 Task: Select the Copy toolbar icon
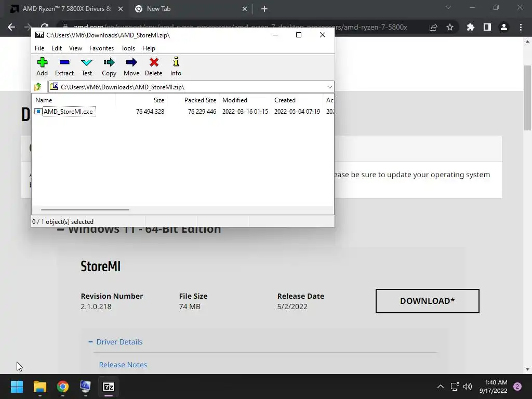[x=109, y=66]
